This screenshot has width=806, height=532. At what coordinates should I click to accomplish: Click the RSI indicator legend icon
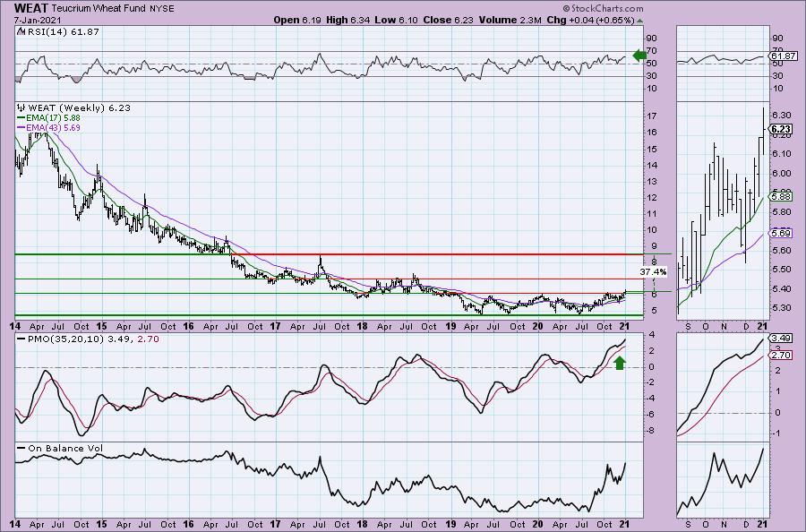pos(20,31)
